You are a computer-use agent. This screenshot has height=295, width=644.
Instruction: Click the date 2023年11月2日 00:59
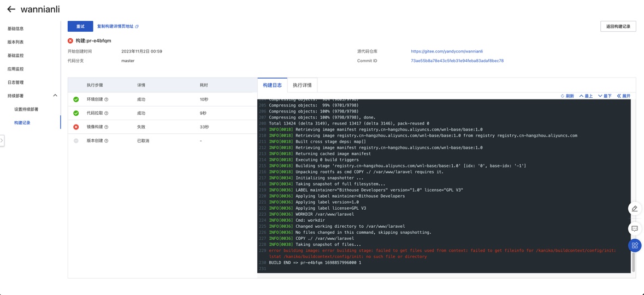[x=141, y=51]
